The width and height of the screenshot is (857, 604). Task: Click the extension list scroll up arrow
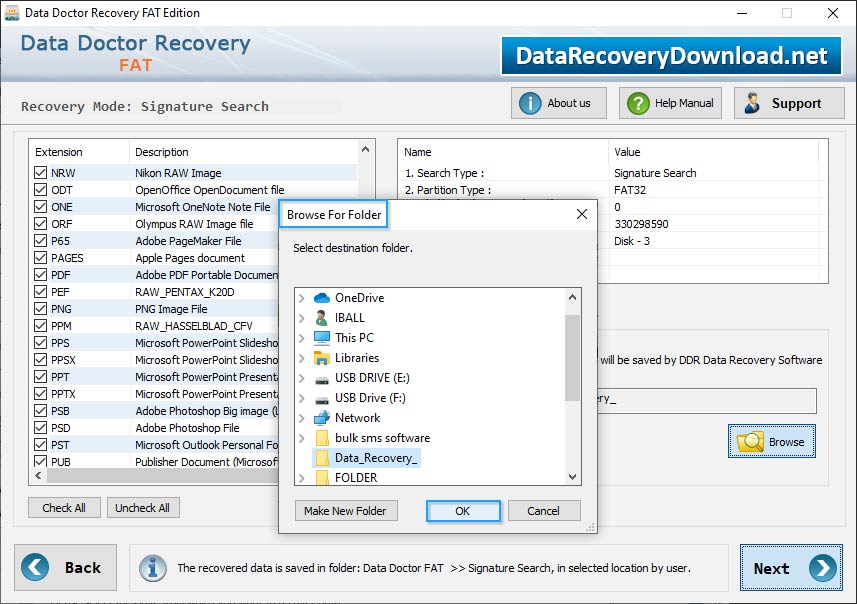[x=366, y=149]
